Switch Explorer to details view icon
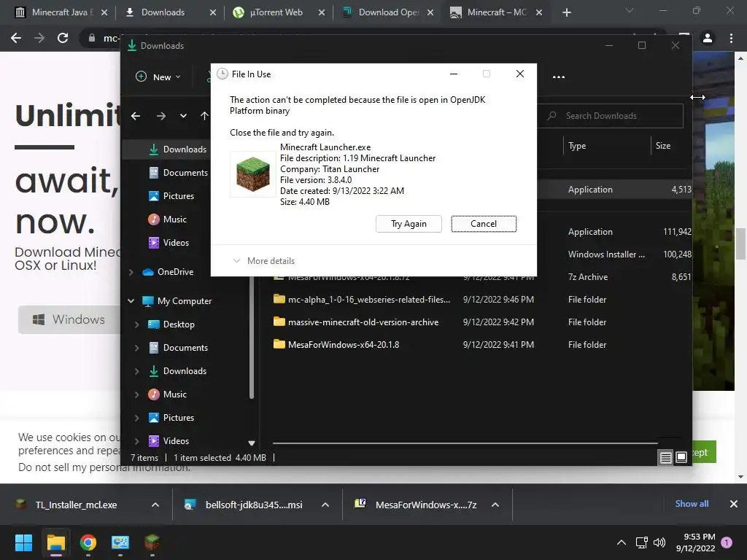The height and width of the screenshot is (560, 747). pyautogui.click(x=665, y=458)
